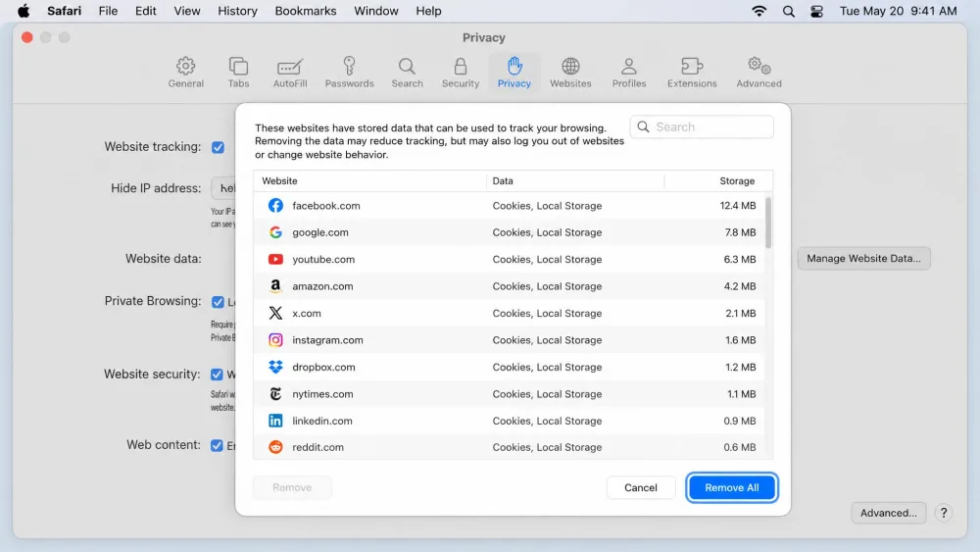Sort by the Storage column header

(x=718, y=180)
